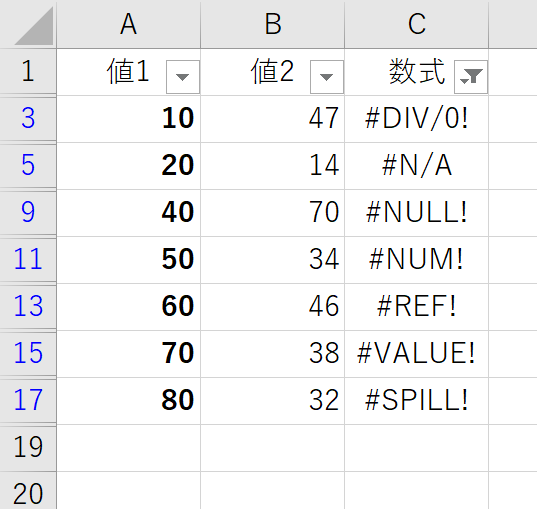Select the cell showing #NULL!

(x=416, y=213)
